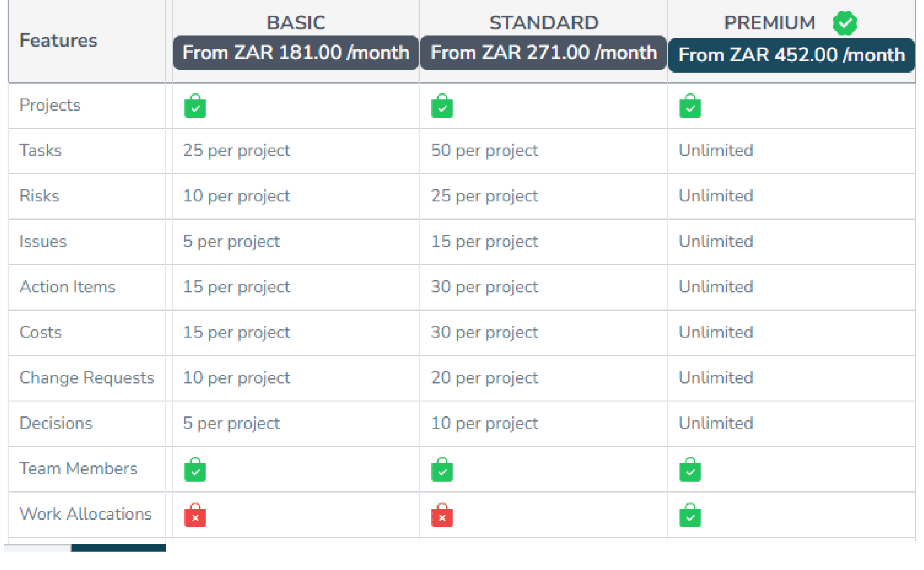Select the Standard ZAR 271.00 per month price
The image size is (924, 570).
(543, 53)
